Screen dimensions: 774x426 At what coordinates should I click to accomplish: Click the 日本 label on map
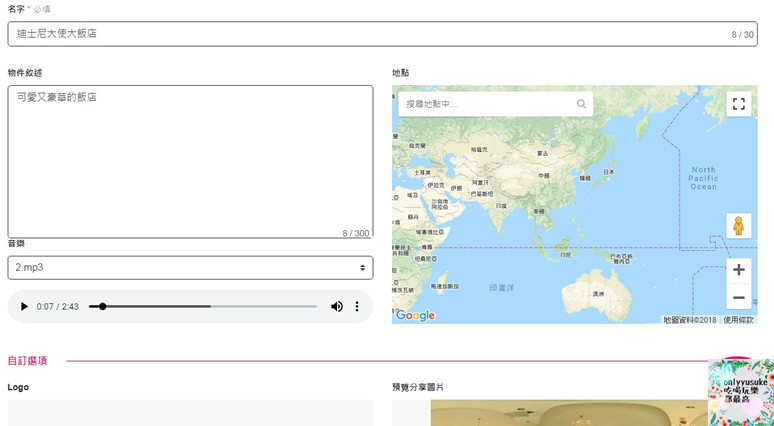609,172
